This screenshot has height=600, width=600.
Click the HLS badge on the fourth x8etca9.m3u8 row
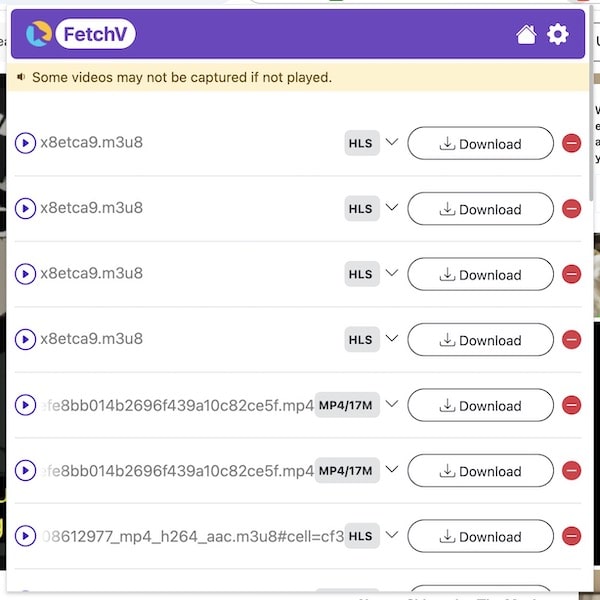361,340
